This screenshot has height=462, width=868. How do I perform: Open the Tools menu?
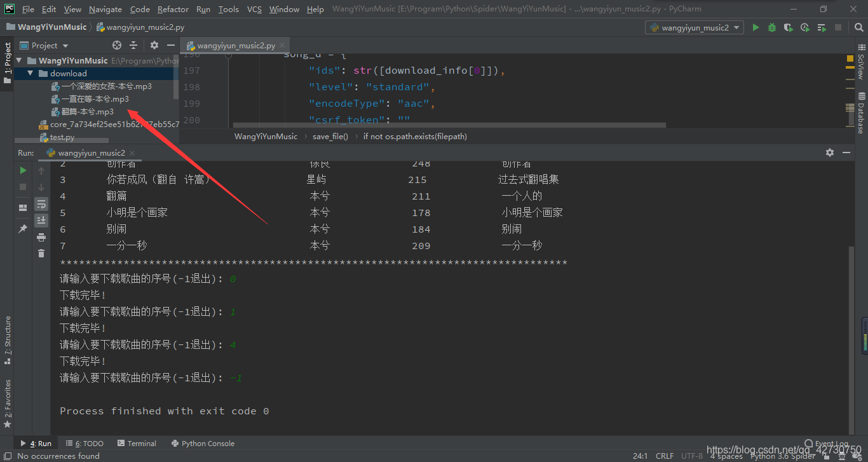coord(229,9)
